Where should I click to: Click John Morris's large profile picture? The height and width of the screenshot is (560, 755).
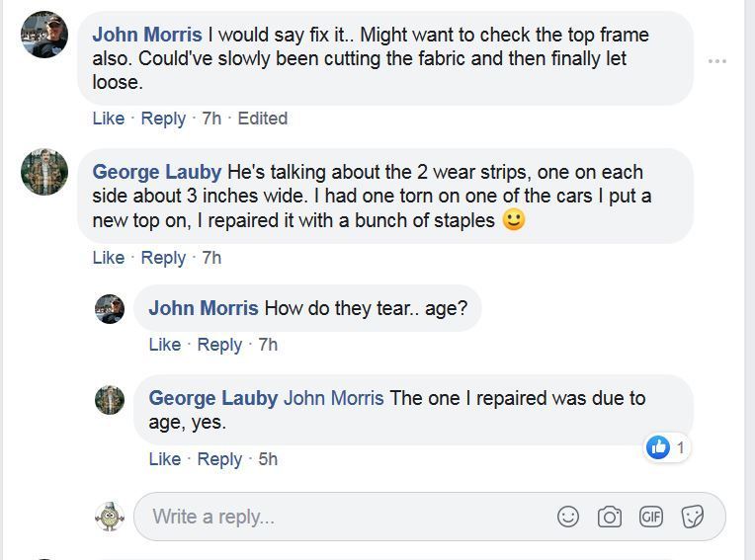point(44,35)
